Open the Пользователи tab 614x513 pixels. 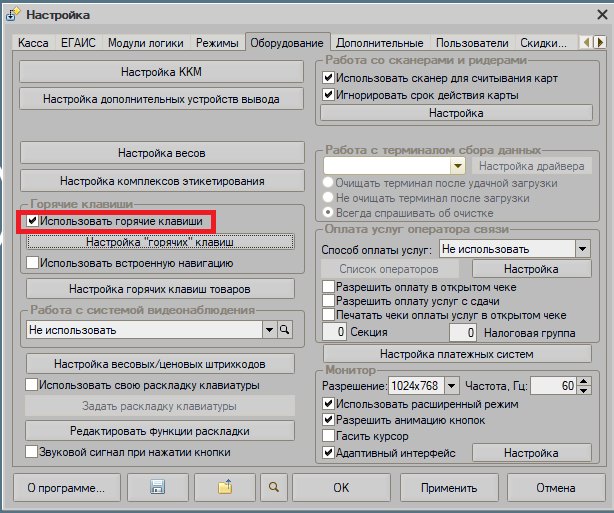pos(472,43)
